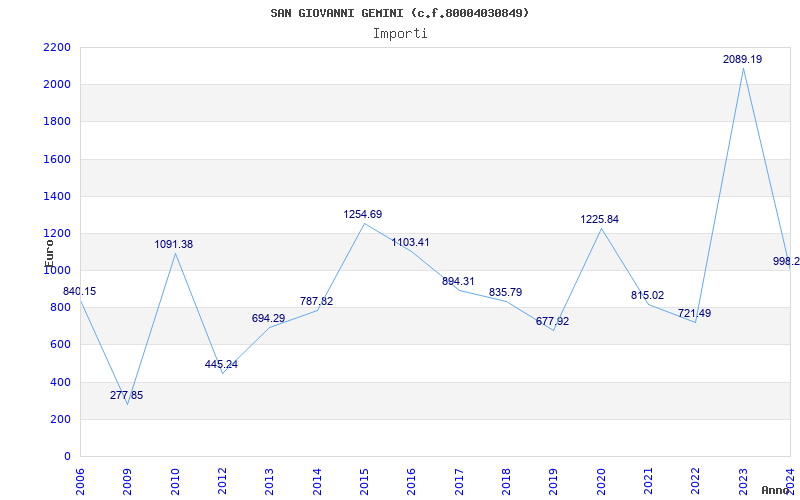Click x-axis year 2017
Image resolution: width=800 pixels, height=500 pixels.
pos(459,482)
